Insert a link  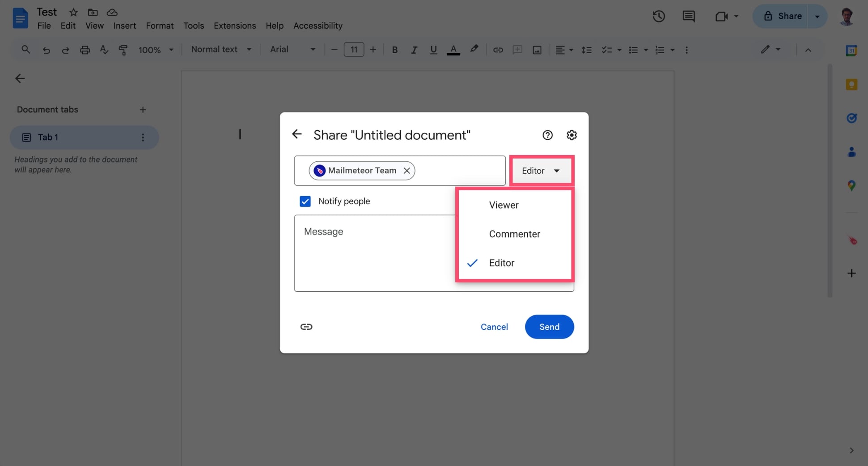coord(498,50)
